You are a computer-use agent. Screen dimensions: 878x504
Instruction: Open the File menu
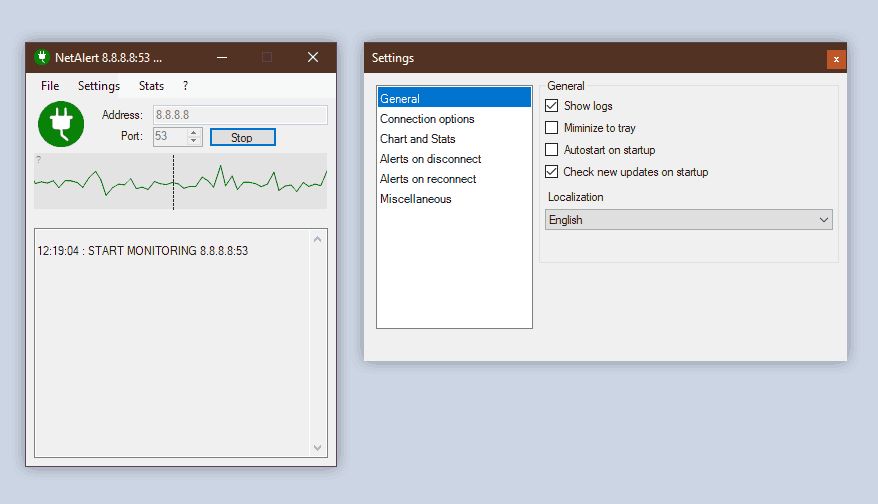click(x=50, y=86)
